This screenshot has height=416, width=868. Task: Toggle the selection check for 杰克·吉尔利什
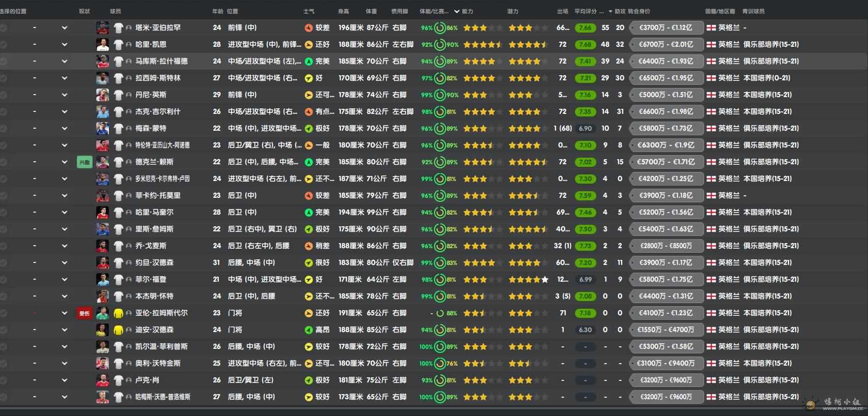tap(4, 112)
